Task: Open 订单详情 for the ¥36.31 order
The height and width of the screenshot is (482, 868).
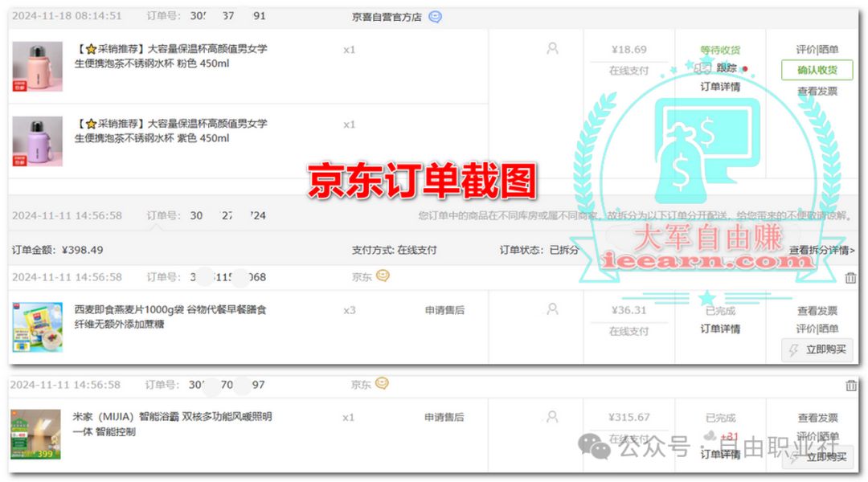Action: [x=720, y=329]
